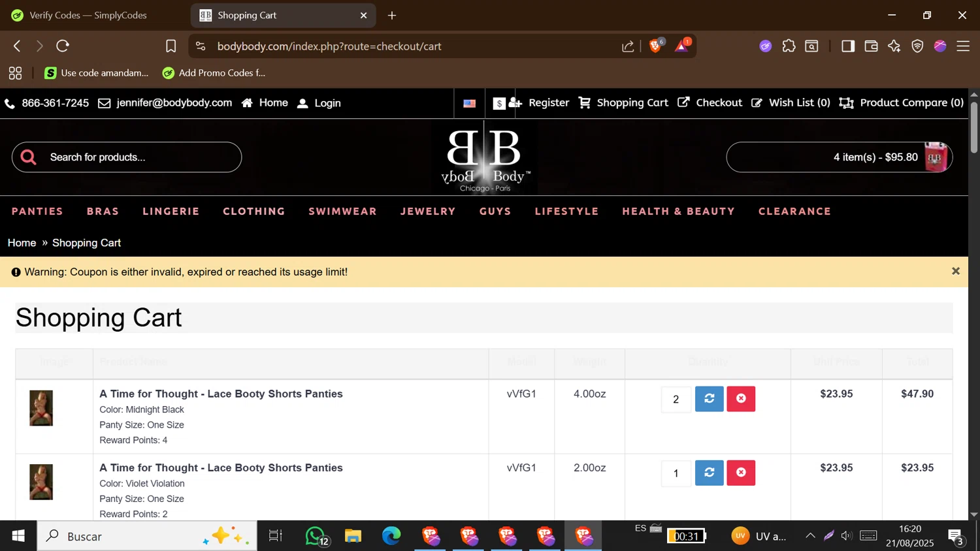Viewport: 980px width, 551px height.
Task: Close the Shopping Cart browser tab
Action: [364, 16]
